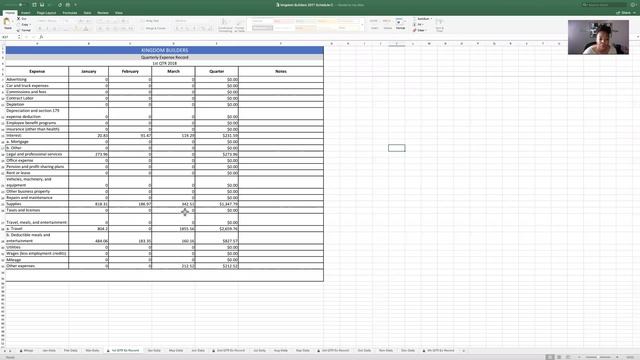Switch to the Dec Data sheet tab
This screenshot has height=360, width=640.
407,351
